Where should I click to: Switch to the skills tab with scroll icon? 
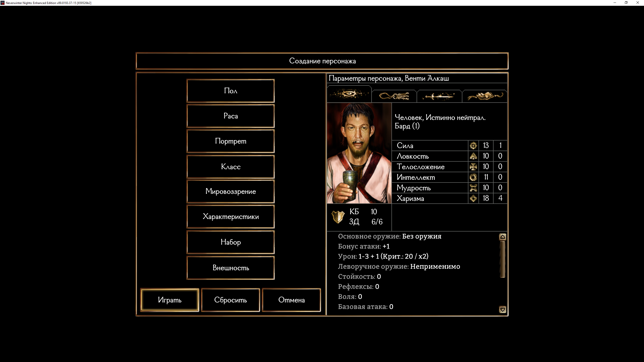point(394,96)
